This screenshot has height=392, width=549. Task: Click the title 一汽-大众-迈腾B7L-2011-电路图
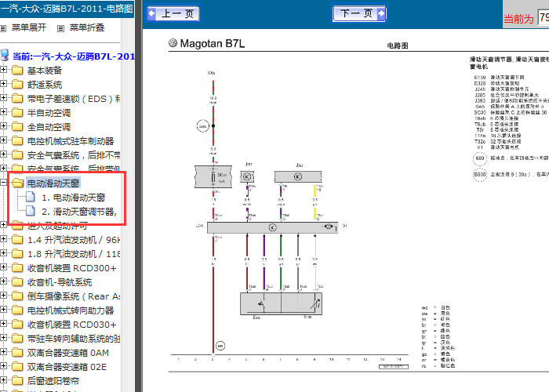(67, 9)
